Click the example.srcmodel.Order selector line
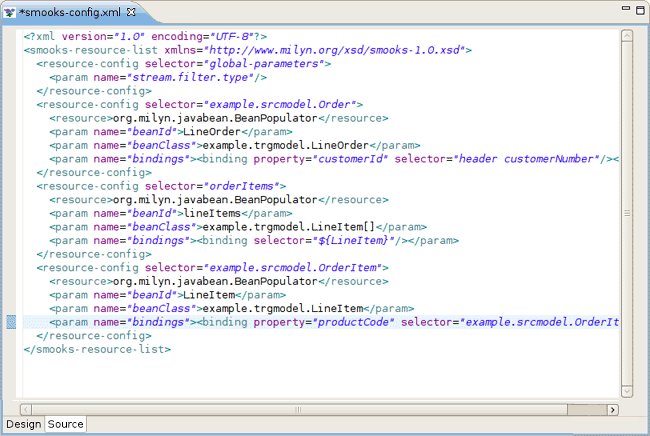 199,104
